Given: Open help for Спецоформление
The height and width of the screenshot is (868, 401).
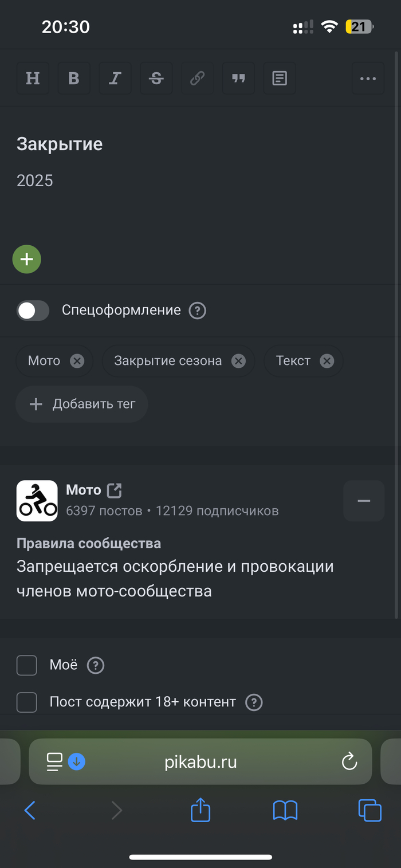Looking at the screenshot, I should click(x=198, y=311).
